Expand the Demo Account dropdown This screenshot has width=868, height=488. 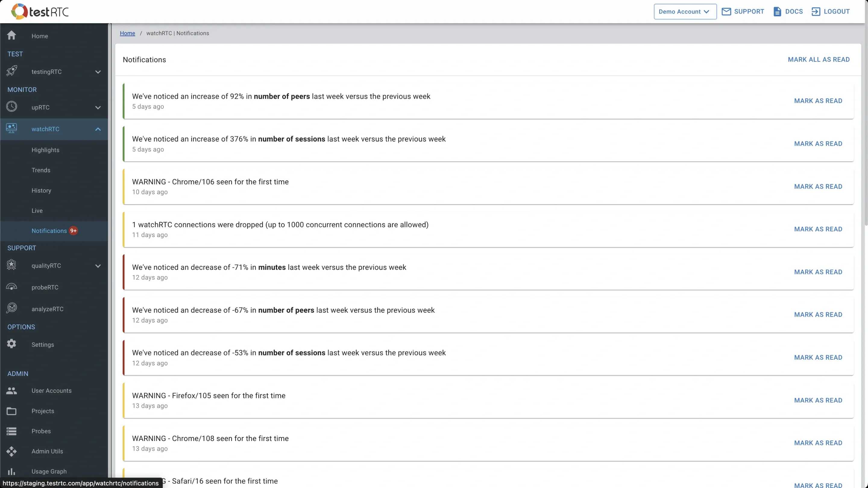pos(684,11)
